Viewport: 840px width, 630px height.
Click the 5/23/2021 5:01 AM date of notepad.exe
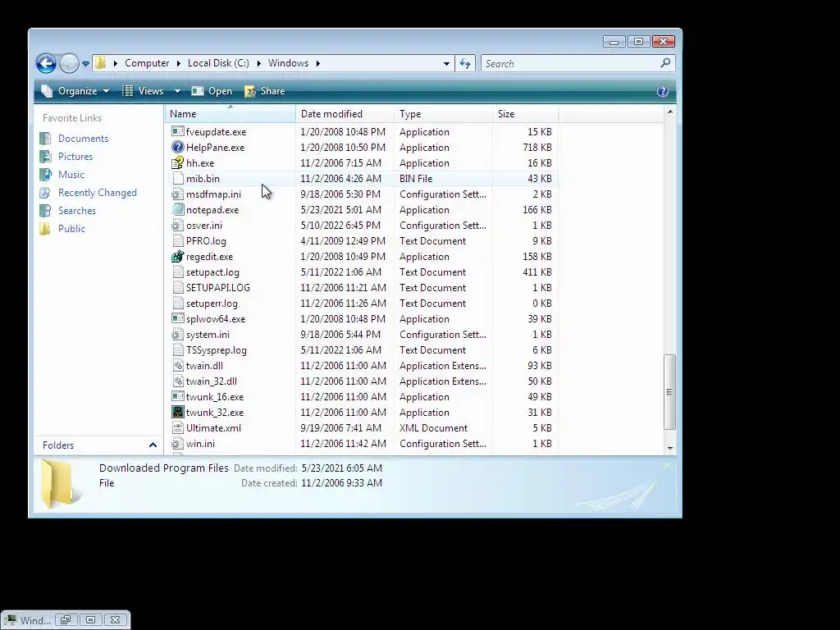[x=340, y=209]
